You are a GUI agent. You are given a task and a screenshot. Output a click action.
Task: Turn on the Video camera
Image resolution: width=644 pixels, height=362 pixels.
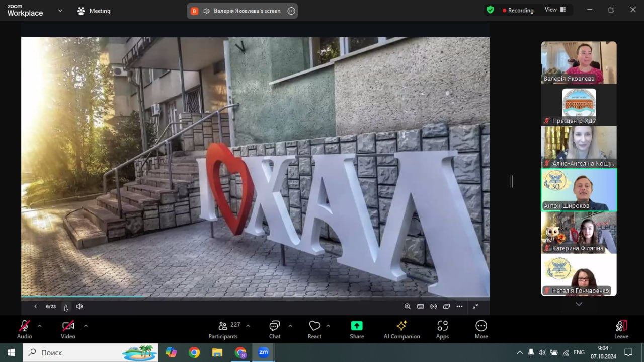coord(68,330)
